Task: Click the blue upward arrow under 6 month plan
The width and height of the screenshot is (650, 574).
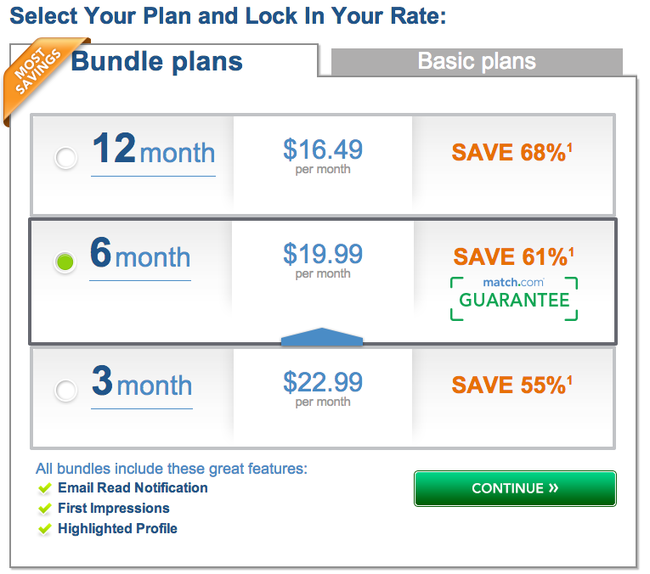Action: (x=322, y=337)
